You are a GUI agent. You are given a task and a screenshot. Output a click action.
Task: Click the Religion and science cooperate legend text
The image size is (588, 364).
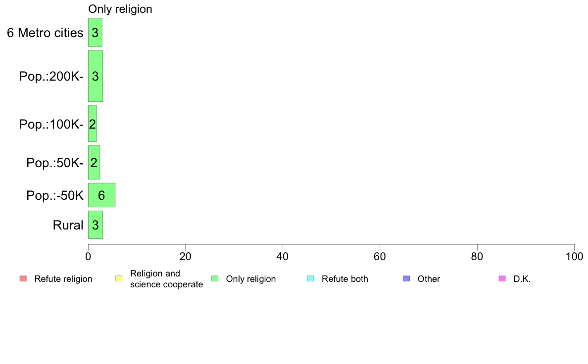(166, 279)
